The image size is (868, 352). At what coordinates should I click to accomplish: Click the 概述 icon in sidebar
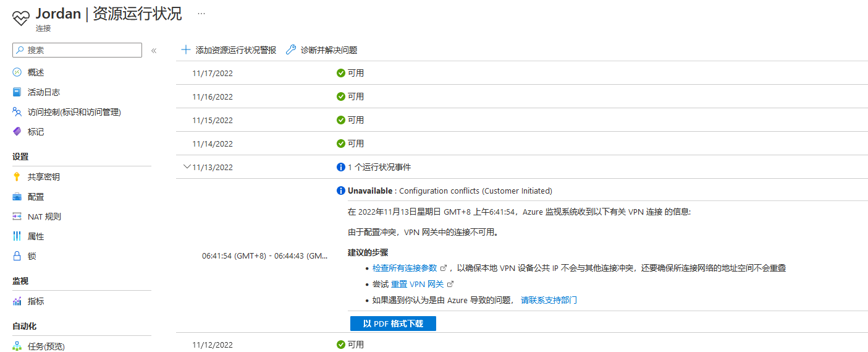tap(17, 72)
